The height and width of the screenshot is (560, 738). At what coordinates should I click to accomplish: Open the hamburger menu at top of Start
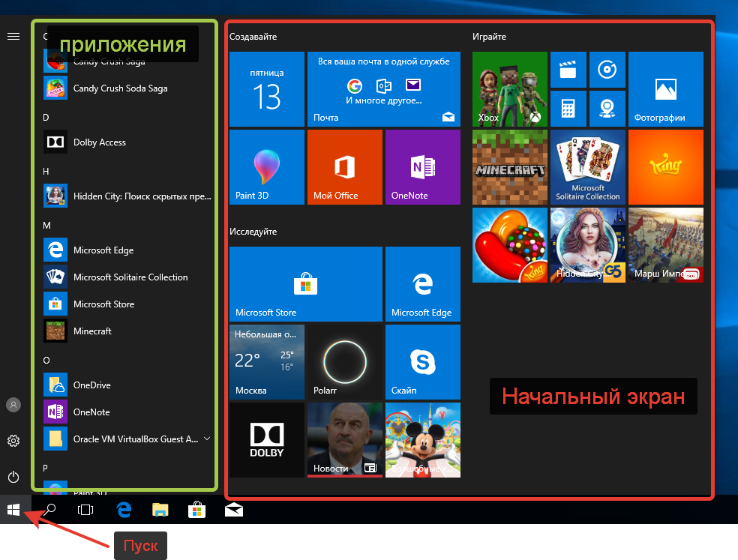click(13, 36)
